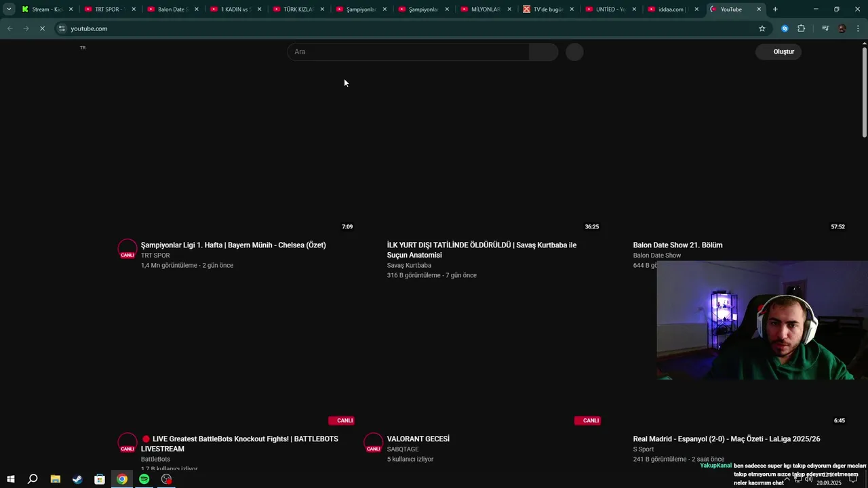Viewport: 868px width, 488px height.
Task: Open the Windows Start menu
Action: [10, 479]
